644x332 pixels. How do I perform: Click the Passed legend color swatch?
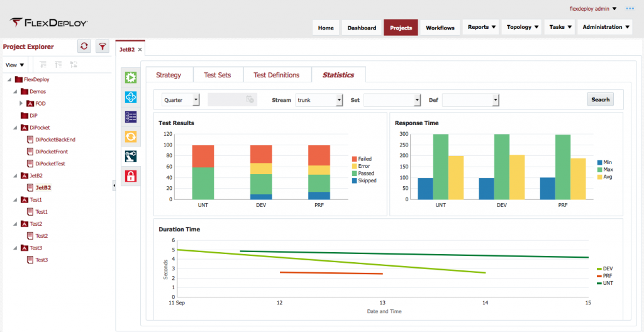click(354, 174)
